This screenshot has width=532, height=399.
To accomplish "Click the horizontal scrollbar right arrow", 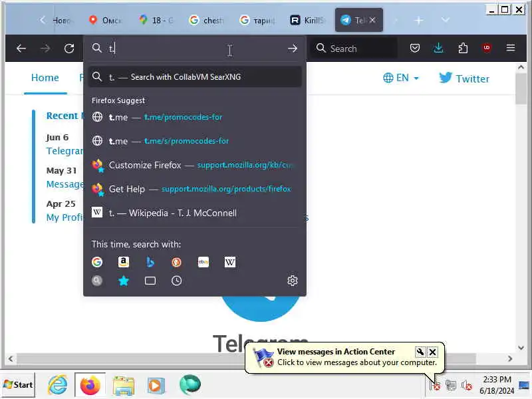I will 509,358.
